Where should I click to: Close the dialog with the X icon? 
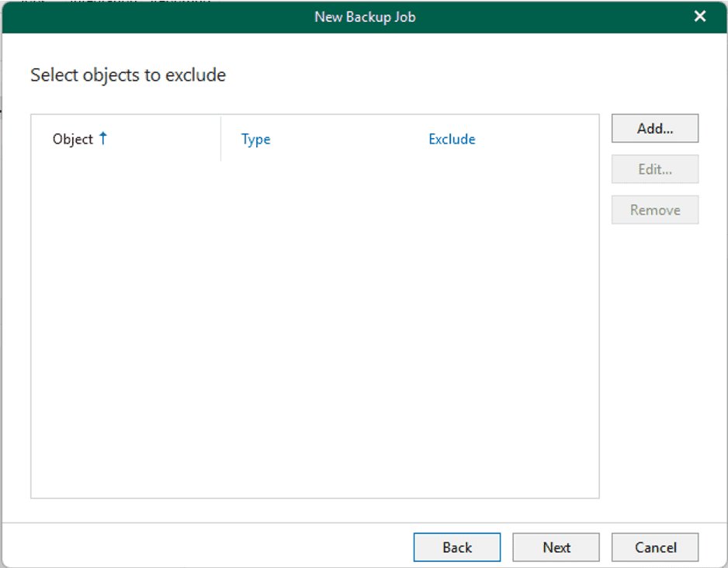pos(700,16)
